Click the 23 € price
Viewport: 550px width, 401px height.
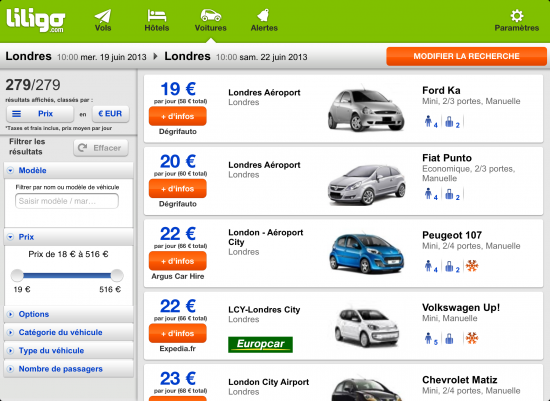coord(178,379)
